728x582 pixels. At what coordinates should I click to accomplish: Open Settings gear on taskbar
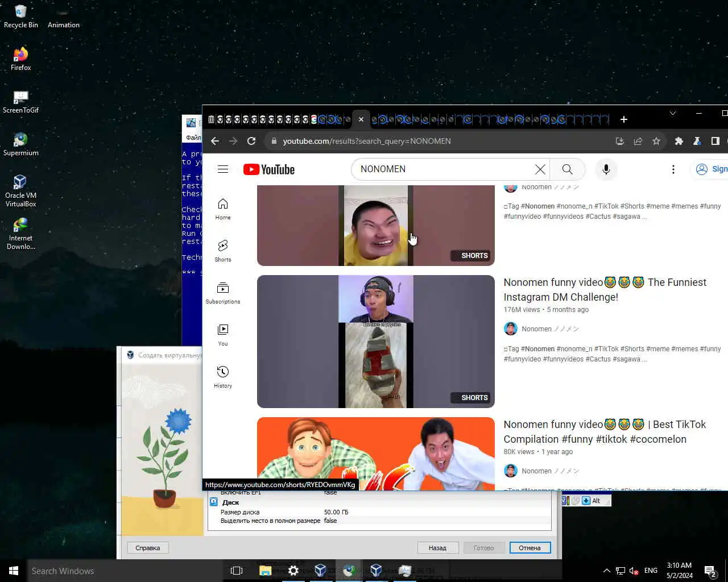click(x=293, y=571)
